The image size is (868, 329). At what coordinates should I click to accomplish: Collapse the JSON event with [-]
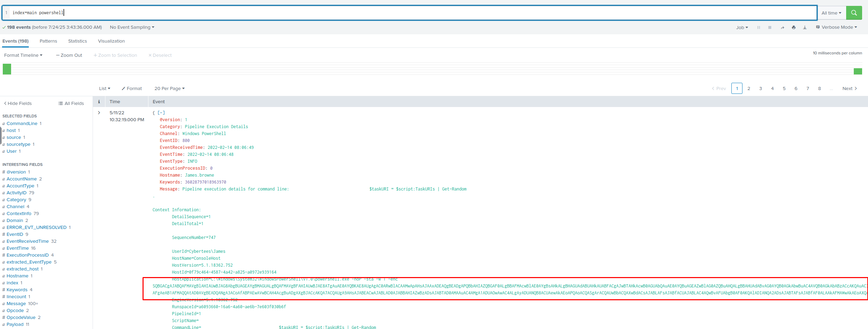point(161,113)
